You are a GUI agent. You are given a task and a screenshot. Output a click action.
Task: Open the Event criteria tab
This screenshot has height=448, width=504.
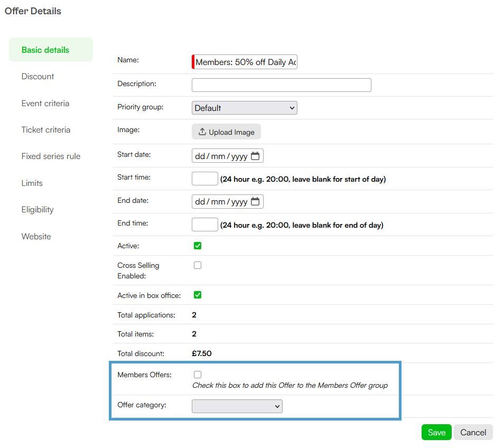[45, 104]
